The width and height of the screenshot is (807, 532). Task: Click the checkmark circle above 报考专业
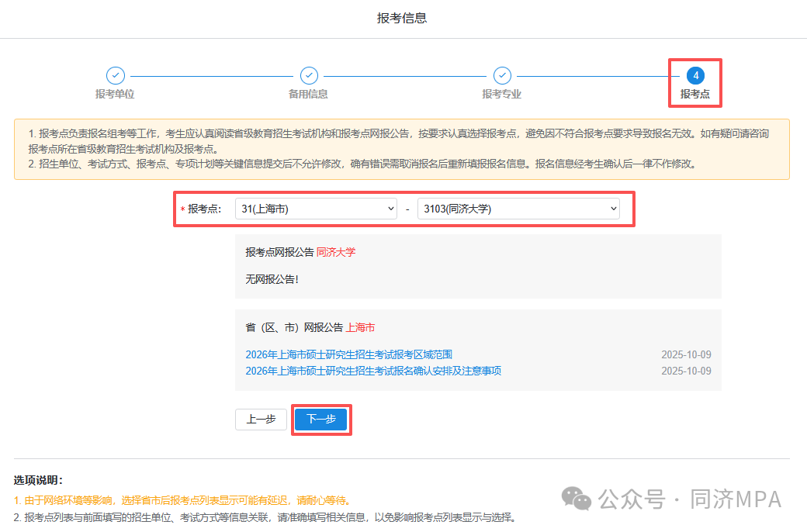coord(502,76)
